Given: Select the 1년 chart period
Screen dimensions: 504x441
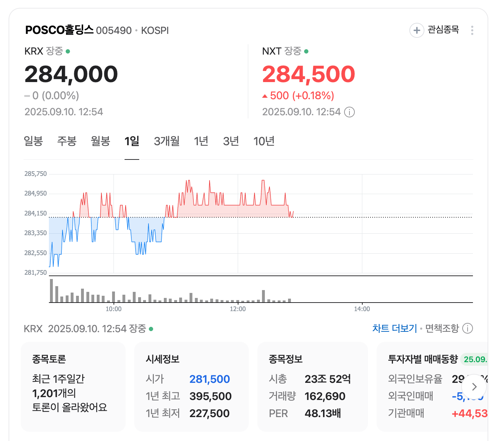Looking at the screenshot, I should point(201,141).
